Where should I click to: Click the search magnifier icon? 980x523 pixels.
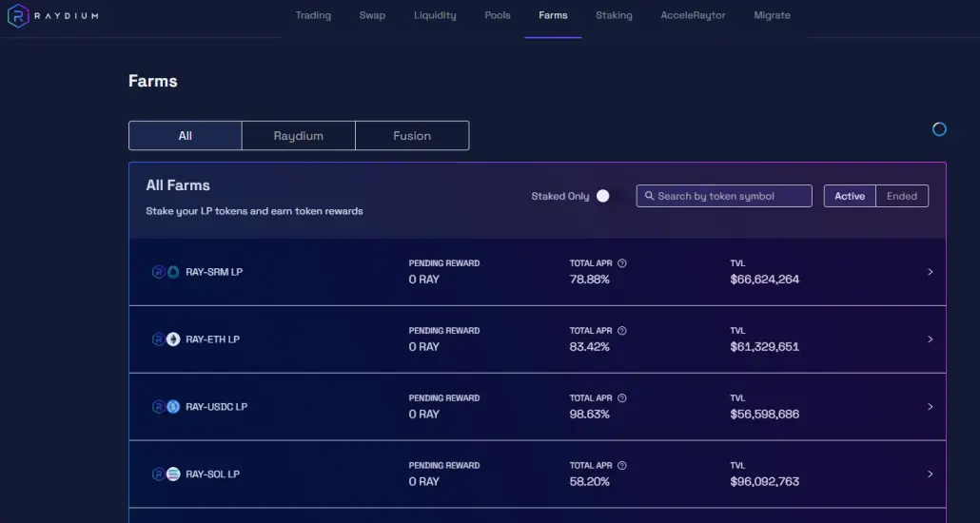point(650,196)
